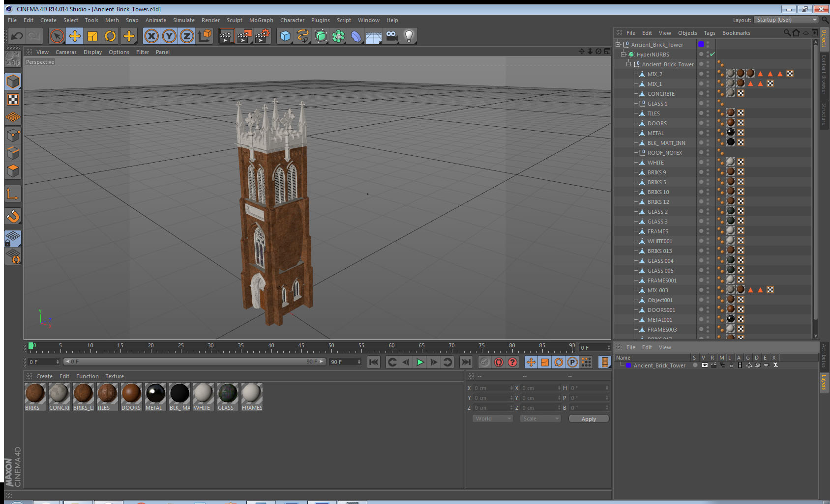Viewport: 830px width, 504px height.
Task: Toggle the Snap magnet icon
Action: (13, 216)
